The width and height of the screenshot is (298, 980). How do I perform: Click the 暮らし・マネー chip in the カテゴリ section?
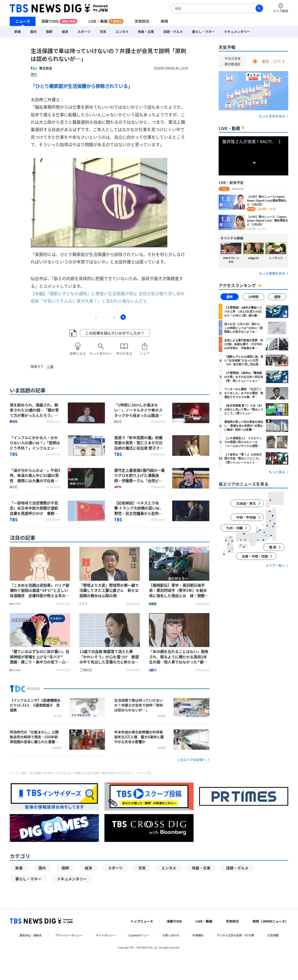click(28, 879)
